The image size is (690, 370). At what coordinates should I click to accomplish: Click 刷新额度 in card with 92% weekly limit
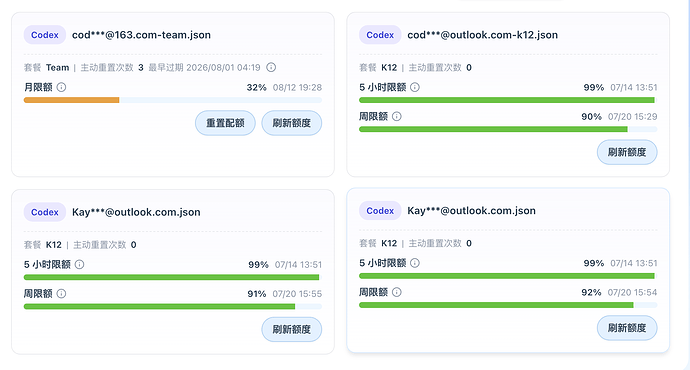pyautogui.click(x=627, y=328)
